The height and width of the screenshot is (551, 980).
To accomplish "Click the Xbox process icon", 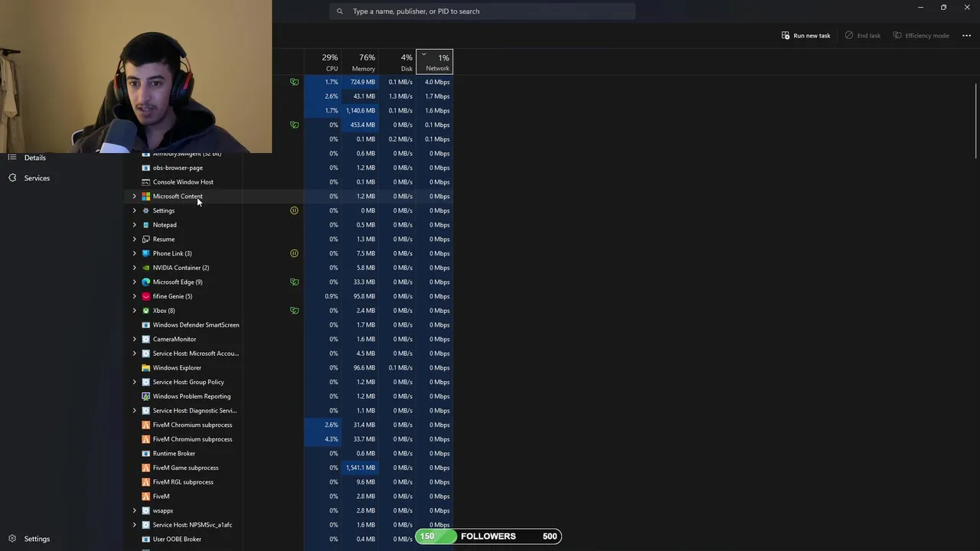I will tap(145, 311).
